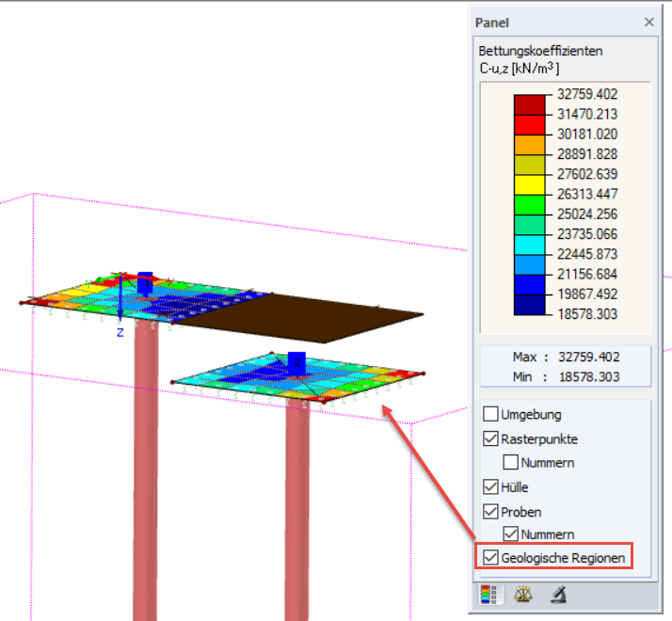Click the Min value 18578.303
Viewport: 672px width, 621px height.
[x=589, y=376]
